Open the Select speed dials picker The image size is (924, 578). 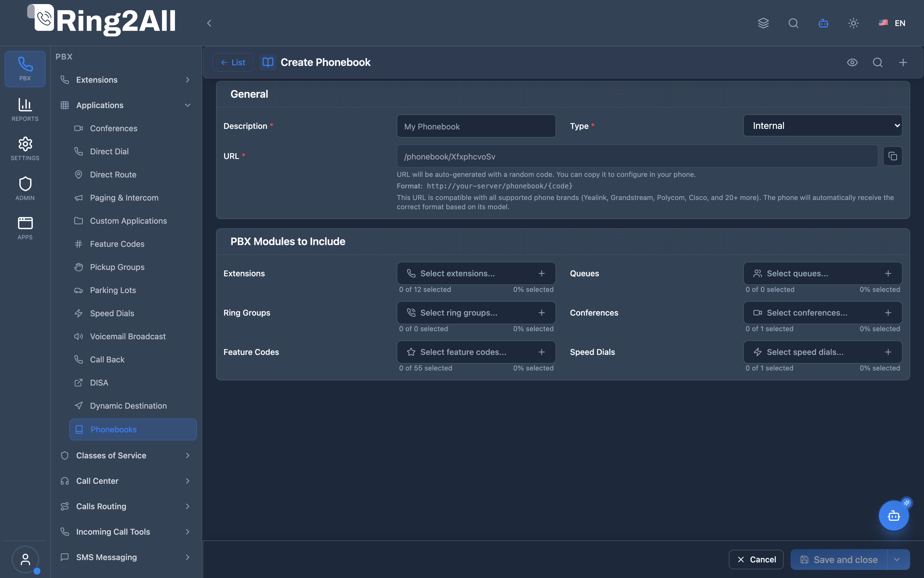[x=823, y=352]
